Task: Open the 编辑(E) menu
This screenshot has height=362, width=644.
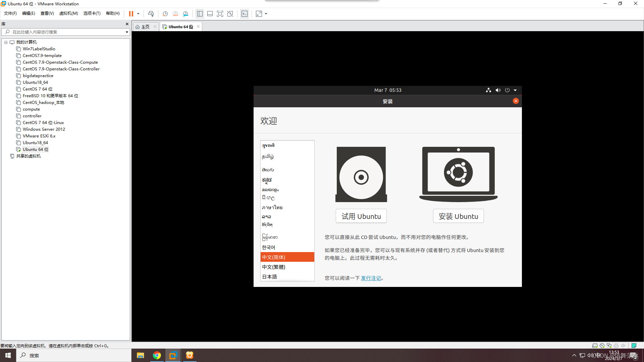Action: (x=29, y=13)
